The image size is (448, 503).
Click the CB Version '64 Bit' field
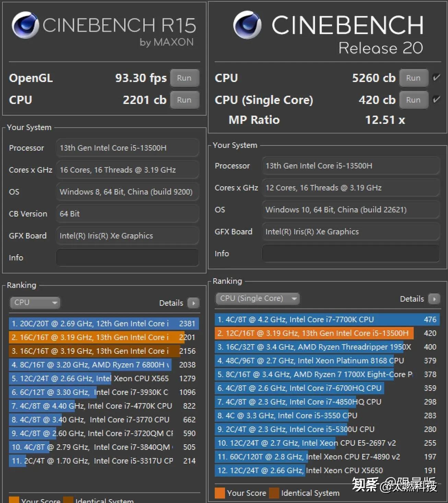click(x=127, y=214)
